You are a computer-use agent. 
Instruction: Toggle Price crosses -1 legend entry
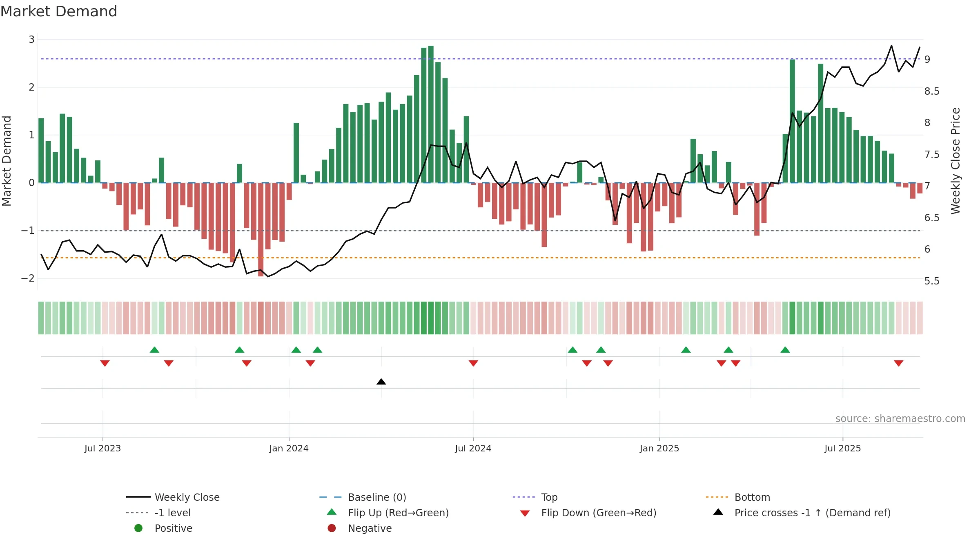(802, 513)
